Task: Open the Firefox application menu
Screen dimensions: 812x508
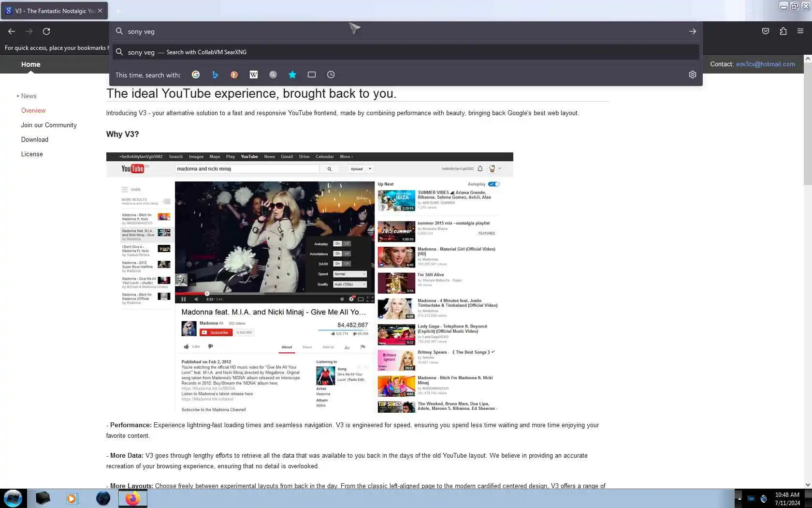Action: 800,31
